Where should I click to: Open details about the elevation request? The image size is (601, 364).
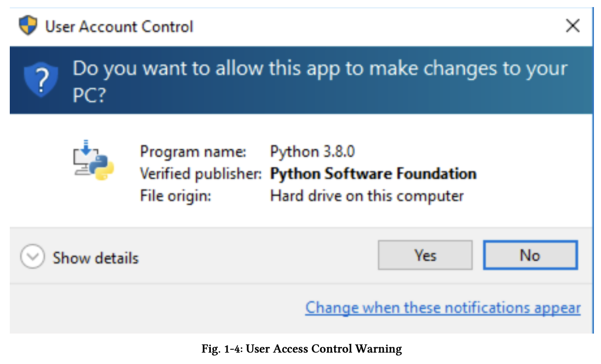(95, 258)
